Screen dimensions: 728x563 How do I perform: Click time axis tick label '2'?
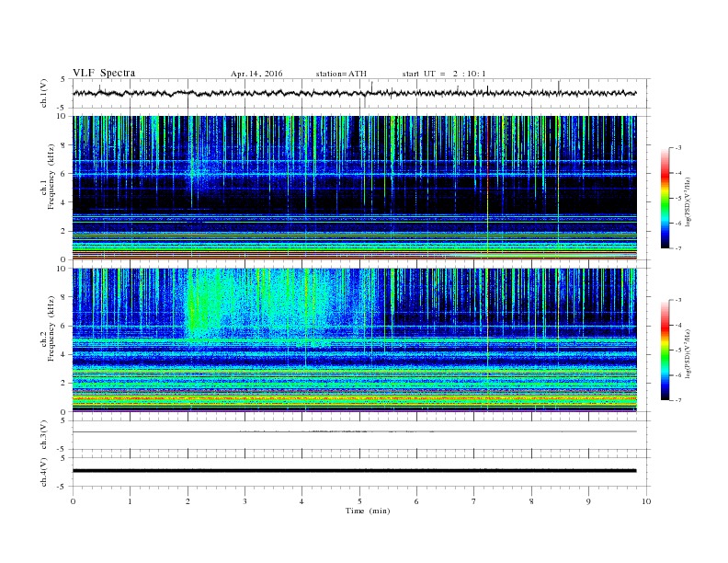point(188,501)
